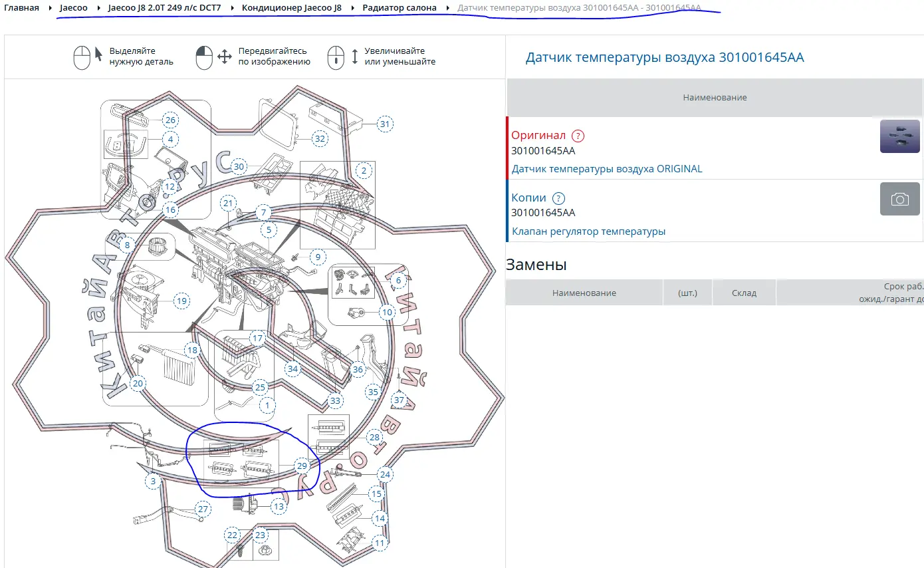
Task: Select part number 30 on the diagram
Action: [x=239, y=166]
